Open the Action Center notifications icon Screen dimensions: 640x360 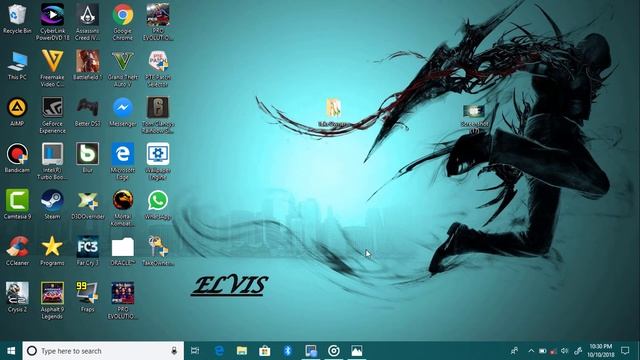(625, 351)
